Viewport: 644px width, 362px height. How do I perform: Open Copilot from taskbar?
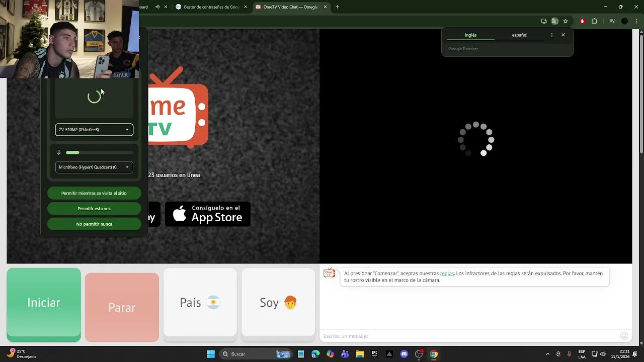pyautogui.click(x=330, y=354)
